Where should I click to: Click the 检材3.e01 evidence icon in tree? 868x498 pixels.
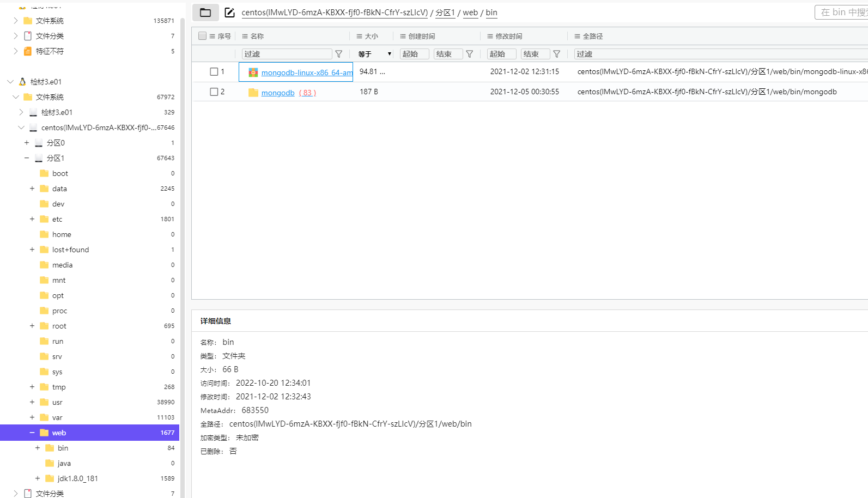click(x=22, y=82)
